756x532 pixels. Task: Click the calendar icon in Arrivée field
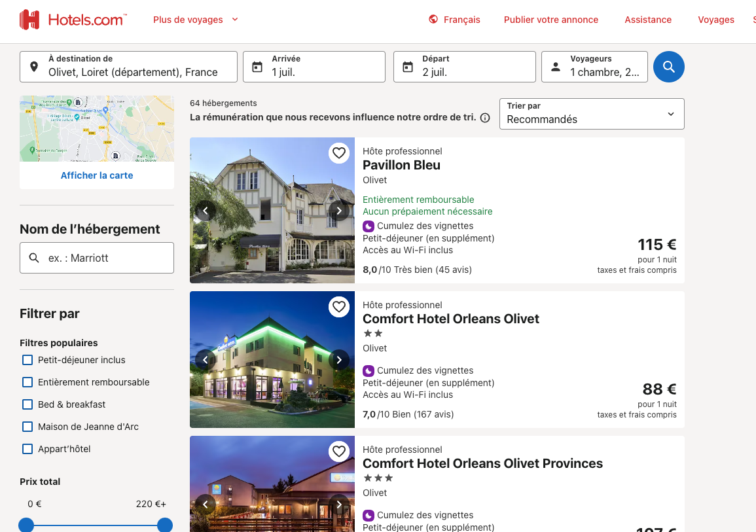point(257,67)
